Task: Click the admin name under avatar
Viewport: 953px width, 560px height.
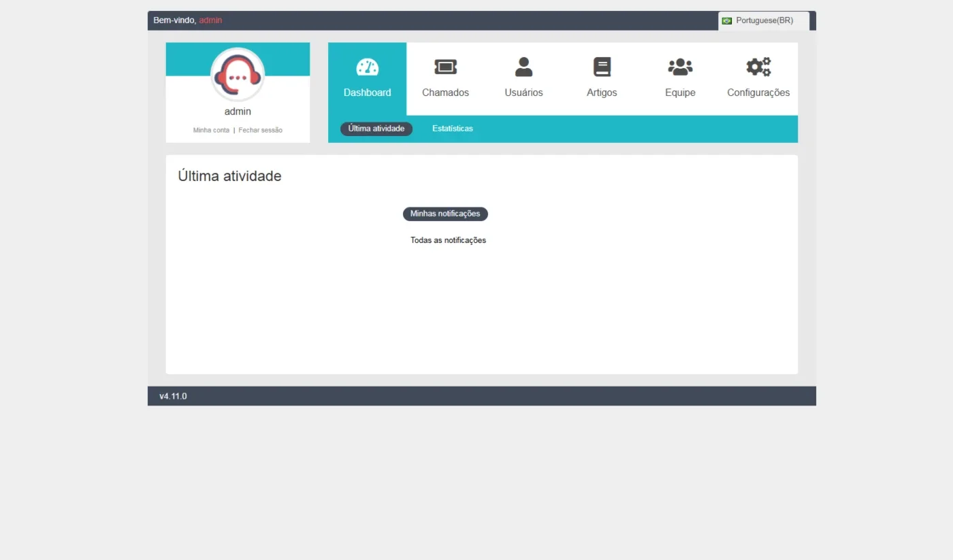Action: (x=238, y=112)
